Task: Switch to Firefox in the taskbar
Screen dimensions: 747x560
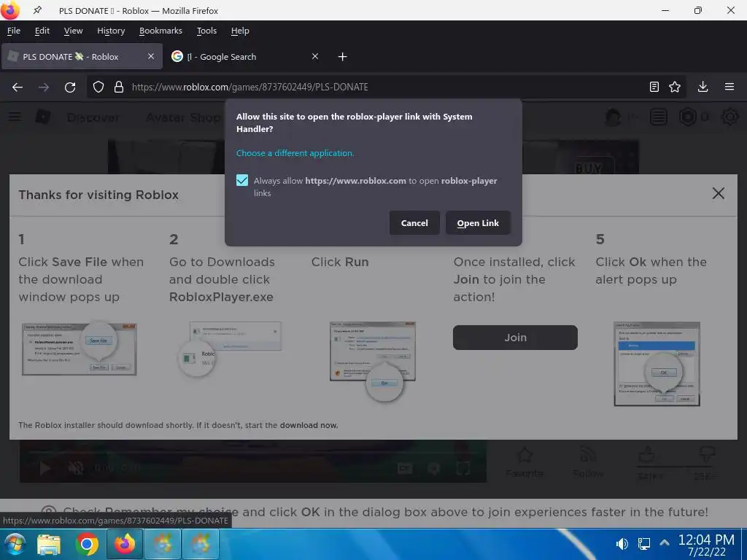Action: (125, 544)
